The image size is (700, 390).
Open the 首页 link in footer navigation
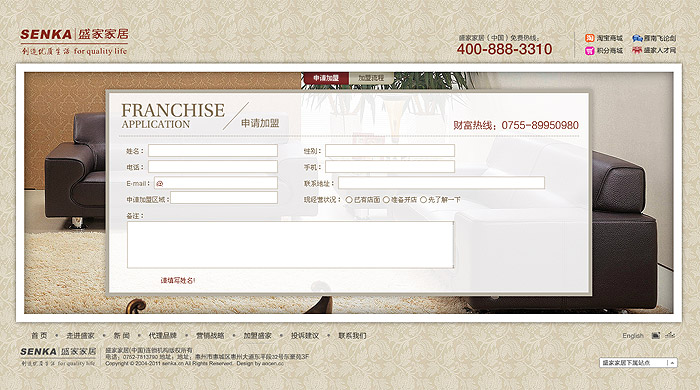[39, 336]
